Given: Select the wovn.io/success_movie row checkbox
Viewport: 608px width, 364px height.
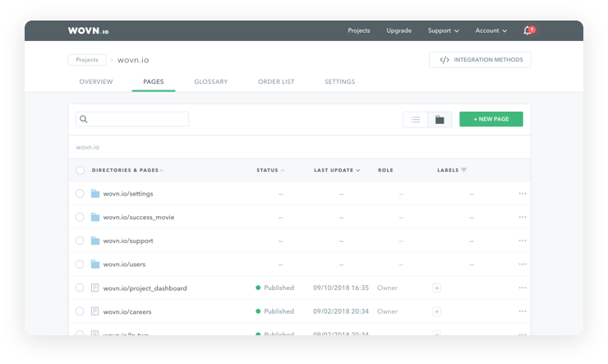Looking at the screenshot, I should tap(80, 217).
